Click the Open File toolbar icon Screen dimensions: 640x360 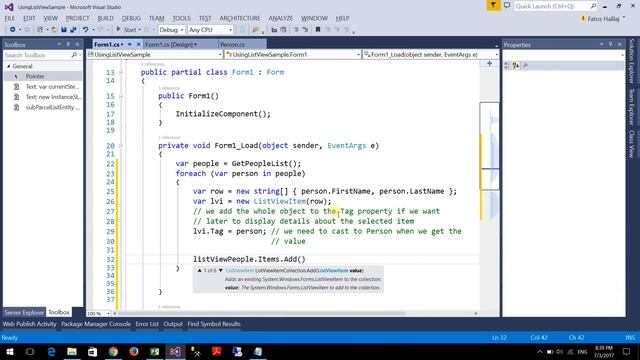(x=54, y=30)
